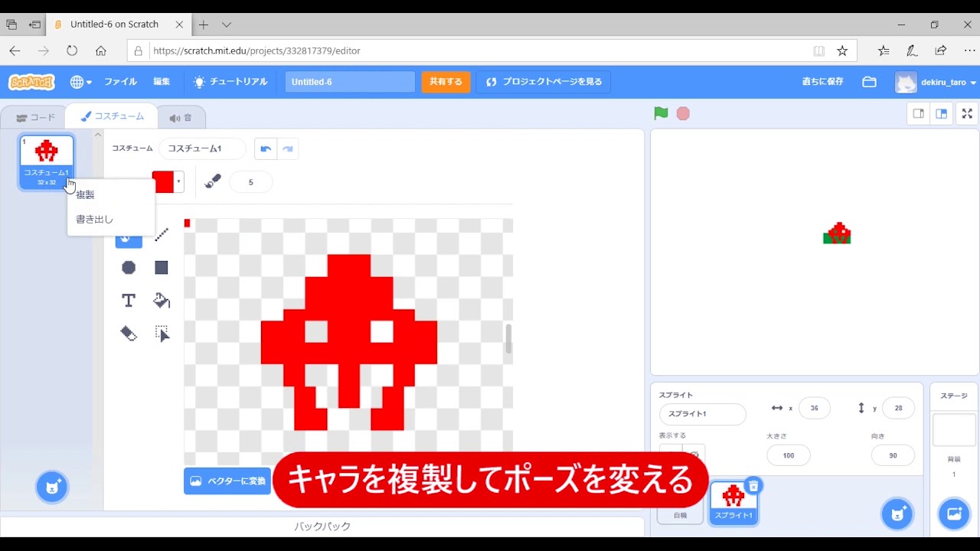Open the browser share icon
Viewport: 980px width, 551px height.
[941, 51]
